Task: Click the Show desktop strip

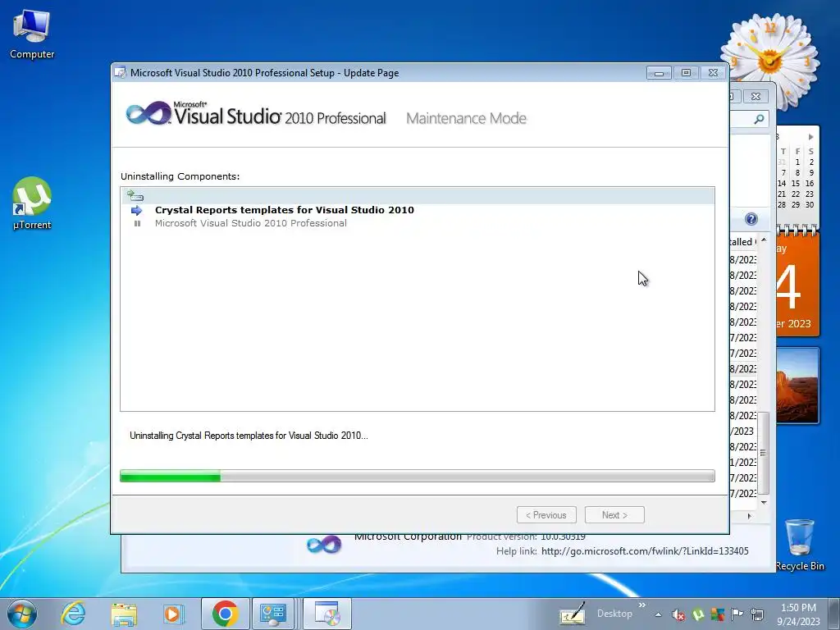Action: pyautogui.click(x=836, y=614)
